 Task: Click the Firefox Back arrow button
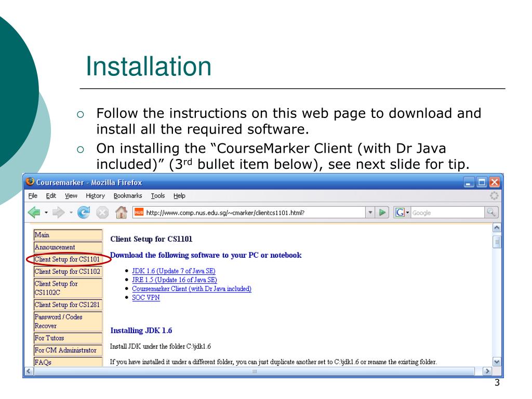pos(34,212)
